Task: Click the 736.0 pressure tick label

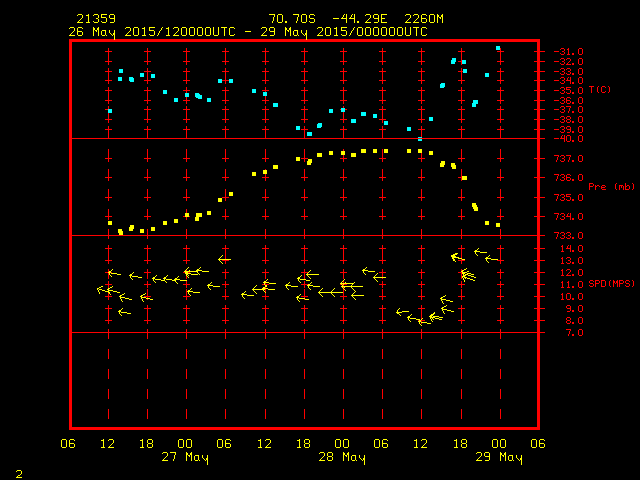Action: tap(569, 178)
